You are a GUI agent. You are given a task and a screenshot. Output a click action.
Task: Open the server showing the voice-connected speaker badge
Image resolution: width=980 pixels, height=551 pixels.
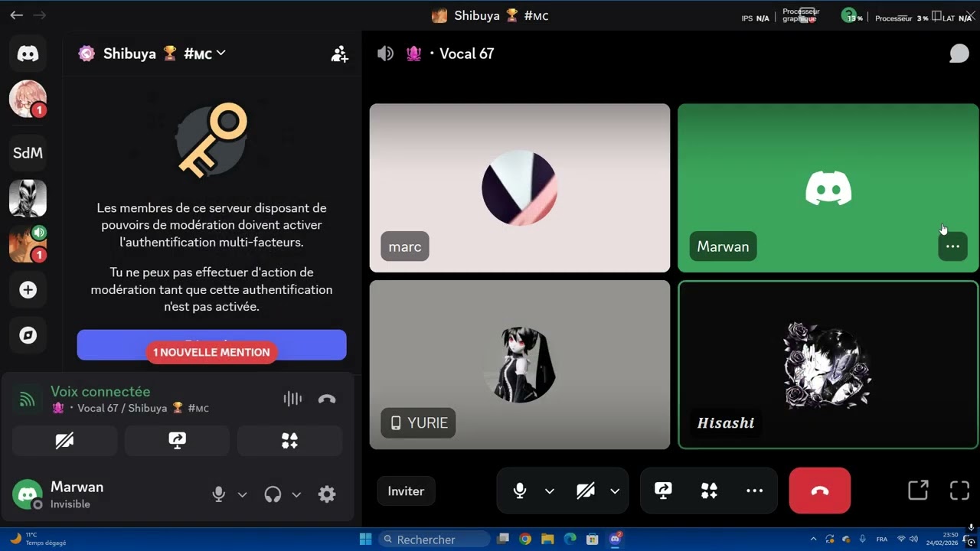[28, 244]
